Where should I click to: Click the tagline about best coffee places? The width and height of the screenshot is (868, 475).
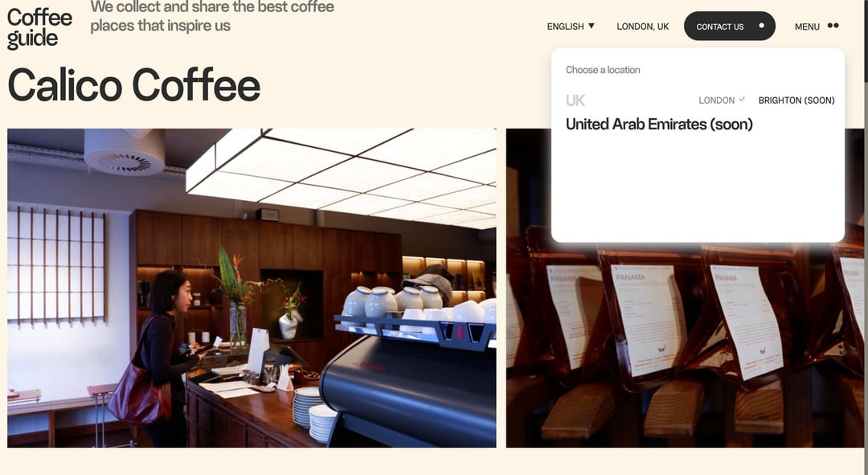212,16
